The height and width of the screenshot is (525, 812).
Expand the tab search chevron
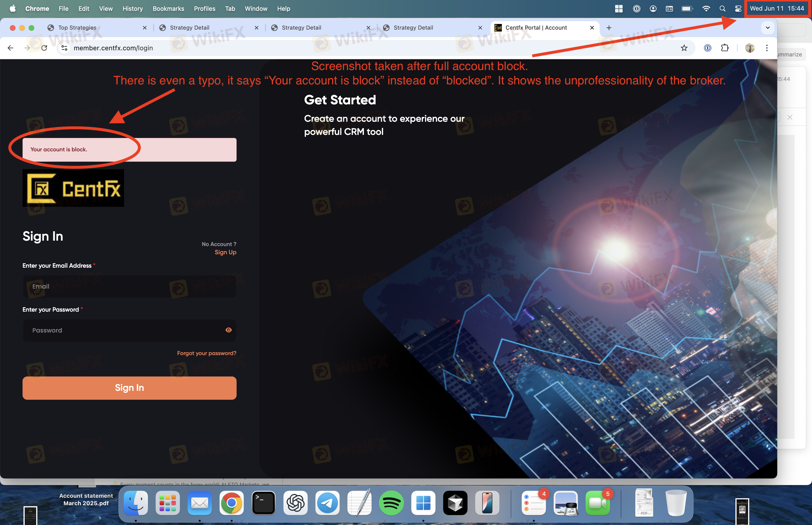[x=768, y=28]
